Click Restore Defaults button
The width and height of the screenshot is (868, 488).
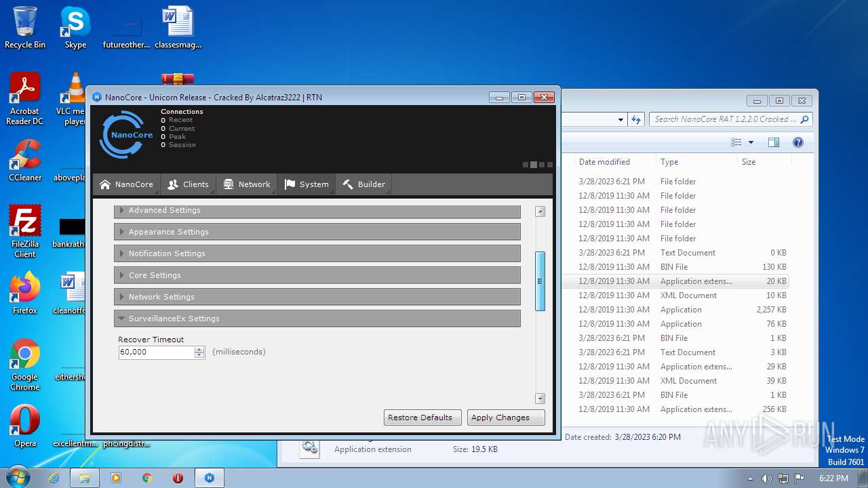[423, 418]
